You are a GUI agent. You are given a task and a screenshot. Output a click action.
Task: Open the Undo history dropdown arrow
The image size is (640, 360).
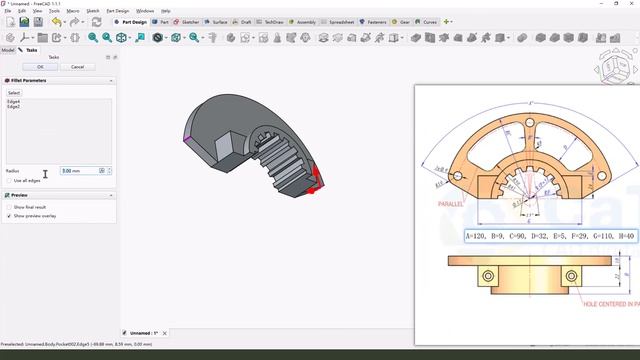[x=64, y=22]
